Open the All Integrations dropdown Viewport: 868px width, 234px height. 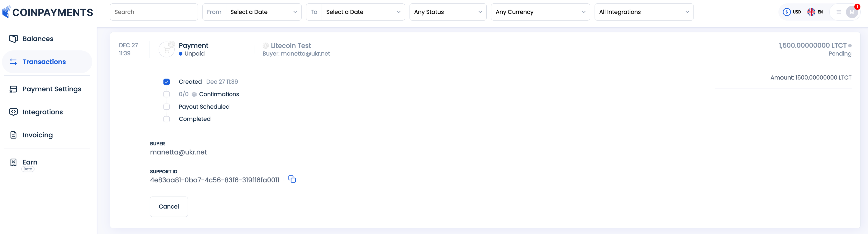(644, 12)
